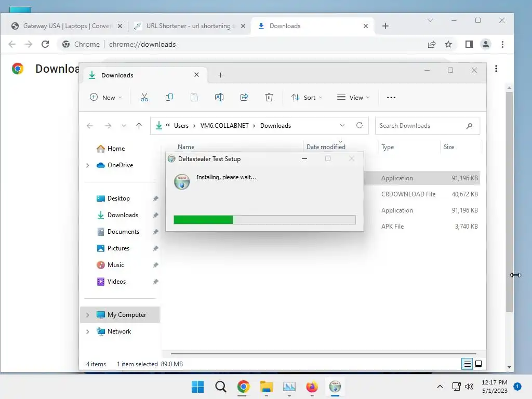The height and width of the screenshot is (399, 532).
Task: Open Videos in the navigation pane
Action: [116, 282]
